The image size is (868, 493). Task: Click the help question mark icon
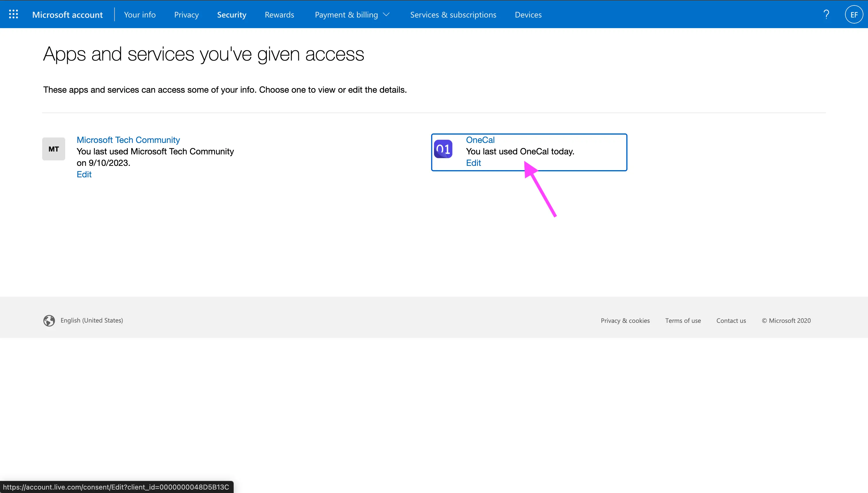827,14
